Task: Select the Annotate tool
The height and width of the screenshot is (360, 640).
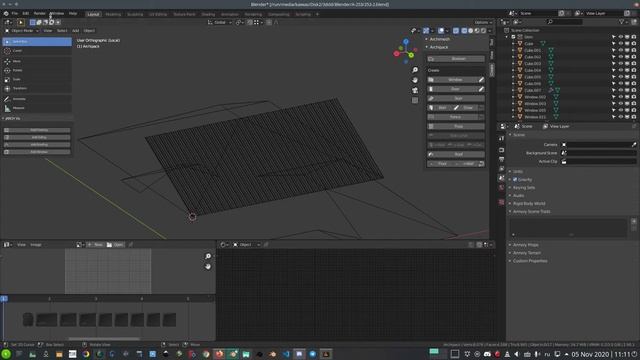Action: 37,99
